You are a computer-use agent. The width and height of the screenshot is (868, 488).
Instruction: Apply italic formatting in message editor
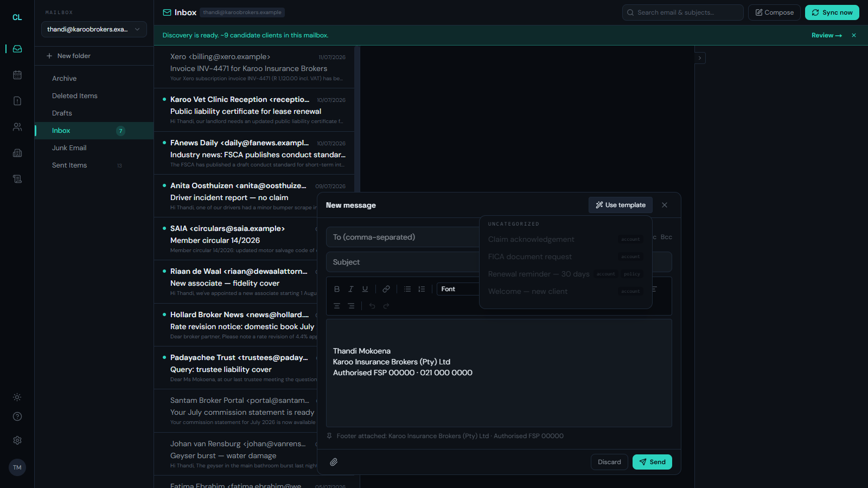coord(351,289)
